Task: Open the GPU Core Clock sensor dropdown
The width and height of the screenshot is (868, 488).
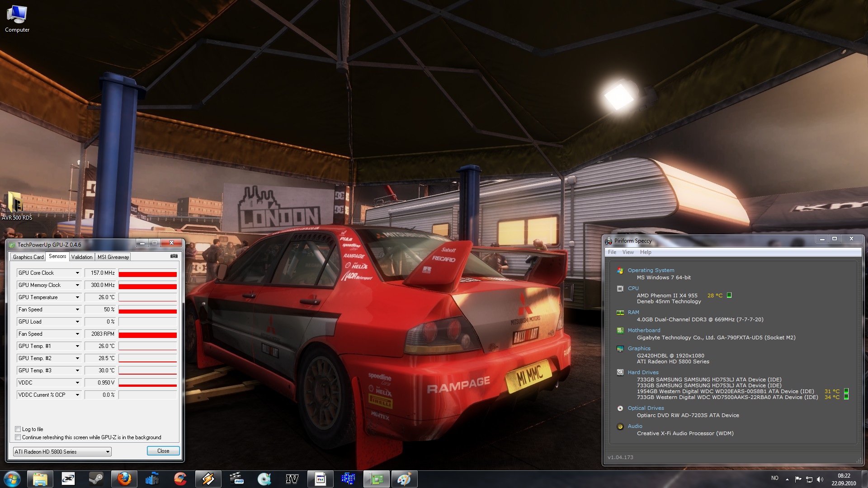Action: [x=78, y=273]
